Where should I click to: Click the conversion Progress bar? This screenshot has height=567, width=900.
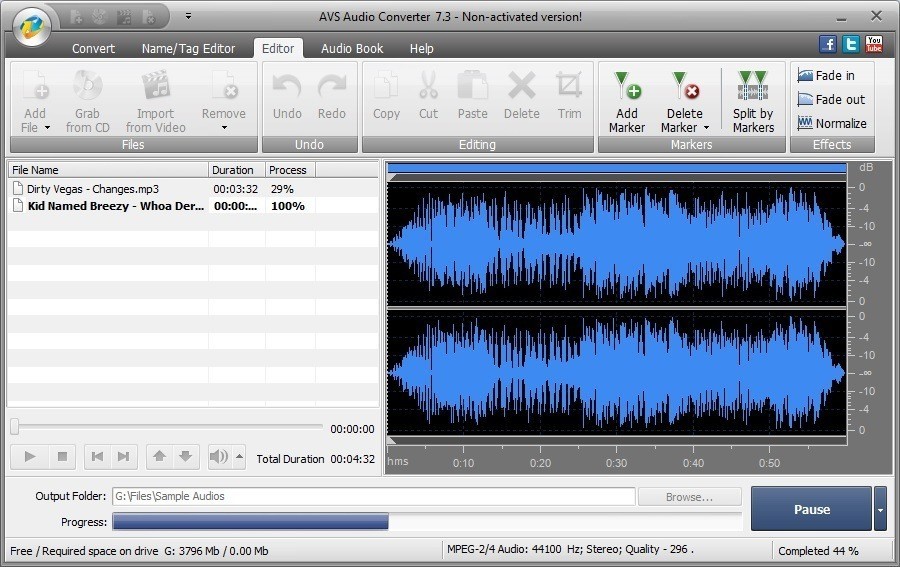pyautogui.click(x=427, y=522)
